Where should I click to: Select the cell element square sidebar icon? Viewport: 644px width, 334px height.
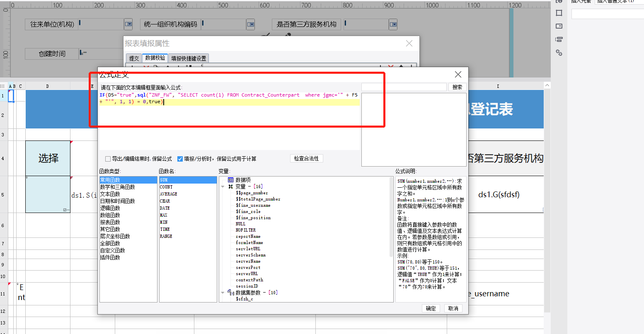559,13
